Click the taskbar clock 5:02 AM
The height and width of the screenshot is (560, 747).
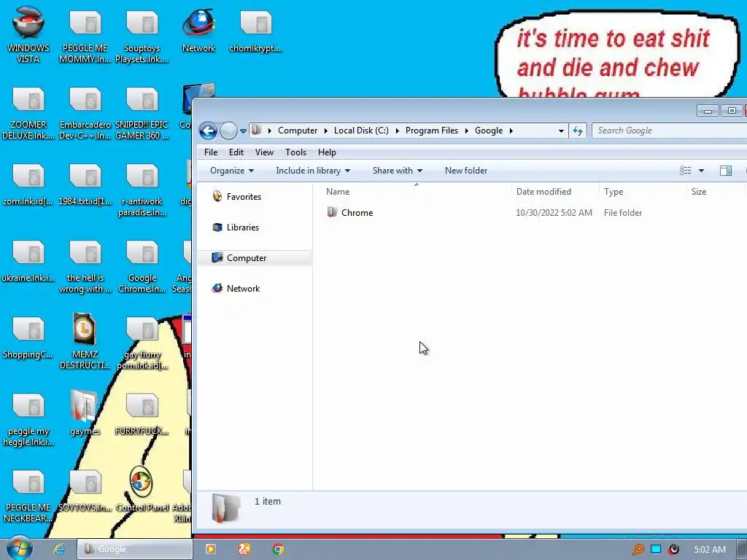[x=709, y=550]
